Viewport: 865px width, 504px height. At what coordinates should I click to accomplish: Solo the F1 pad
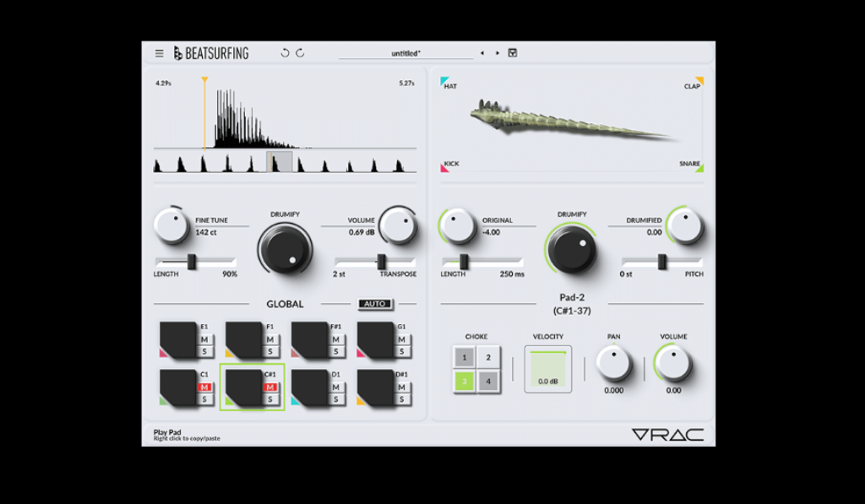[x=270, y=351]
